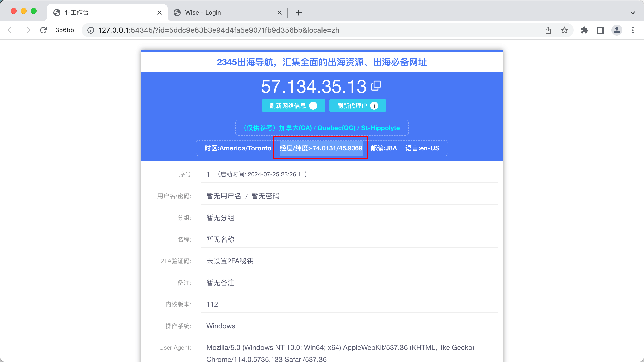The height and width of the screenshot is (362, 644).
Task: Open the Extensions puzzle icon
Action: click(x=585, y=30)
